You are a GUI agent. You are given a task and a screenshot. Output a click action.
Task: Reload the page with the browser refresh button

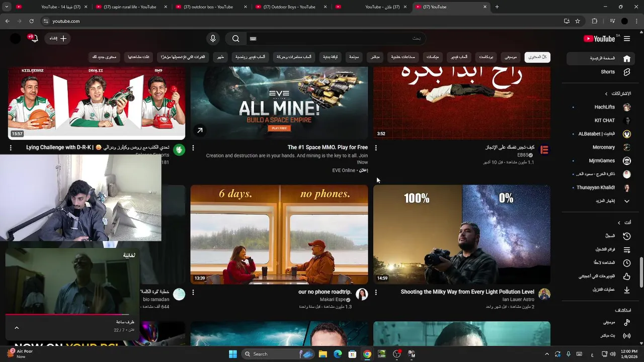(31, 21)
